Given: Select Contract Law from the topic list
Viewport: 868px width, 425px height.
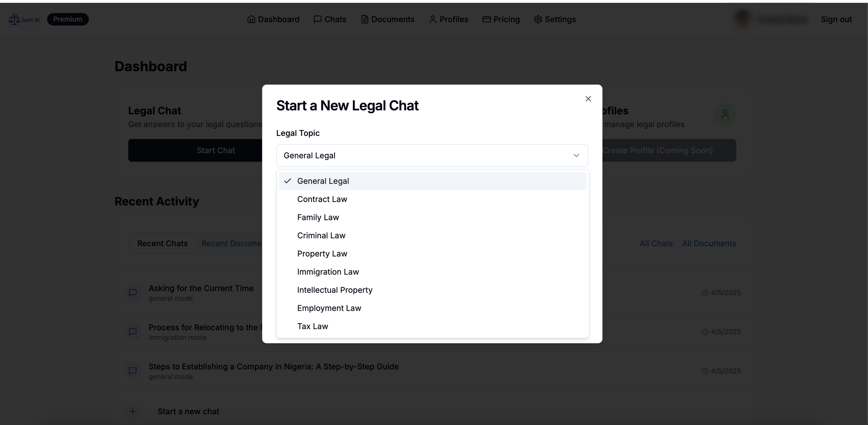Looking at the screenshot, I should click(322, 199).
